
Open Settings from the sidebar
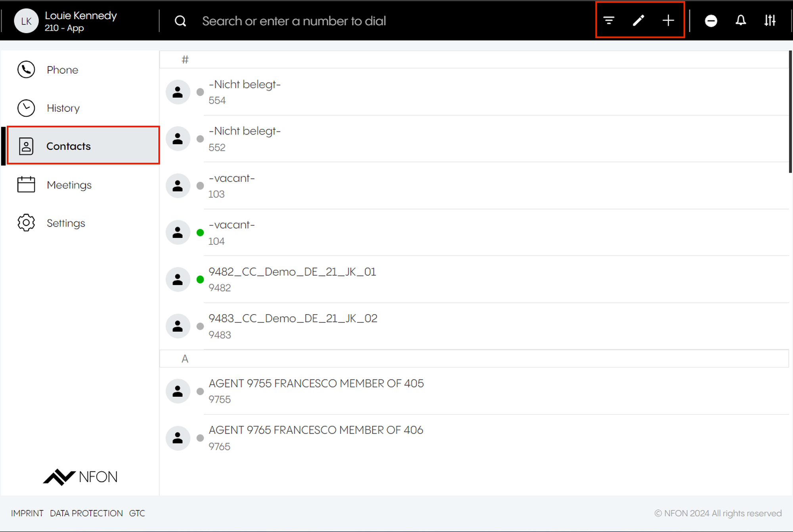pos(66,223)
